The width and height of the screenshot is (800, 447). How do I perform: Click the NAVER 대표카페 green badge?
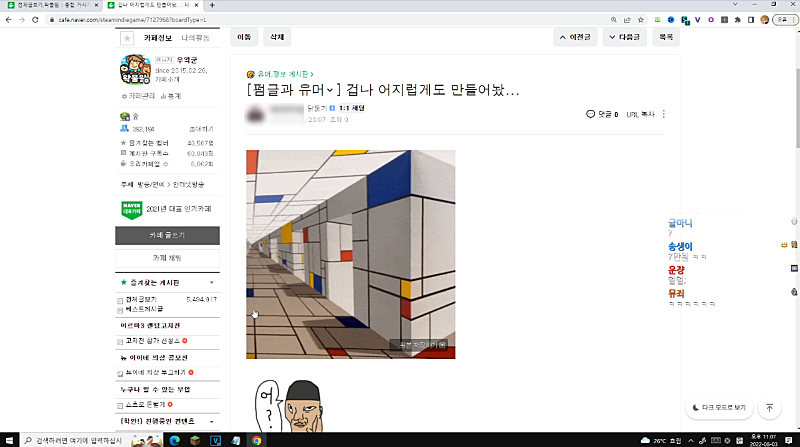click(132, 209)
